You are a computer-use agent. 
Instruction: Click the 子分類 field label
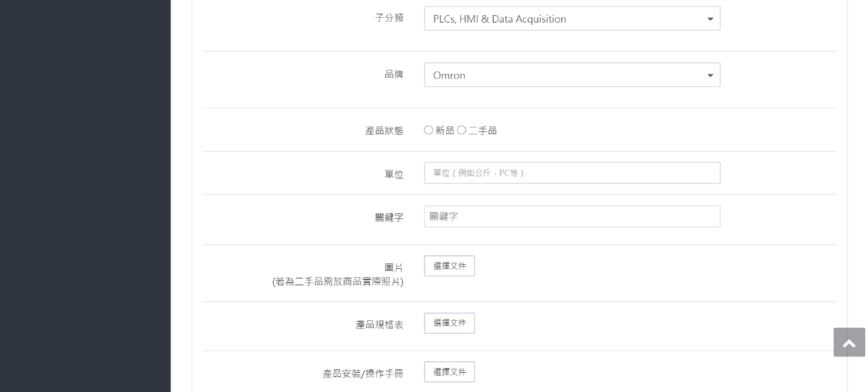[x=389, y=18]
